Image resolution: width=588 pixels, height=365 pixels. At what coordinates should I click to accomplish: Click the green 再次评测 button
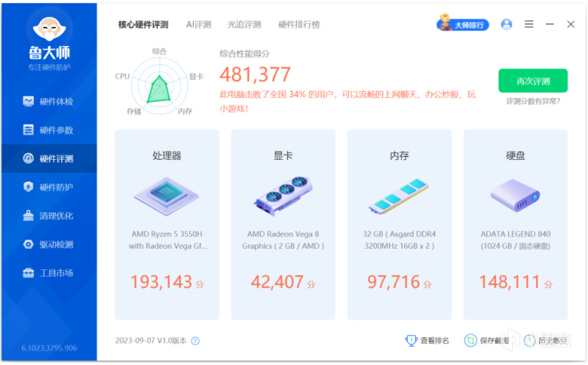[533, 80]
